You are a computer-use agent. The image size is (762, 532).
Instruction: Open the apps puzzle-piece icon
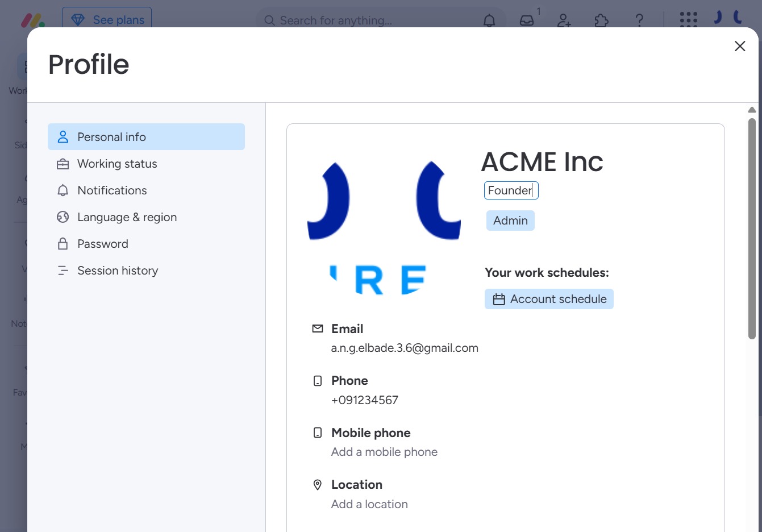point(601,20)
